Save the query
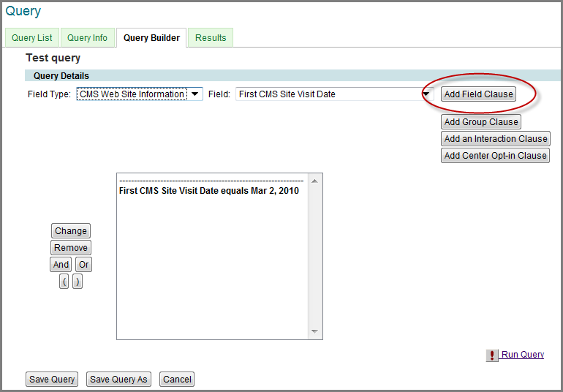The width and height of the screenshot is (563, 392). pyautogui.click(x=52, y=380)
